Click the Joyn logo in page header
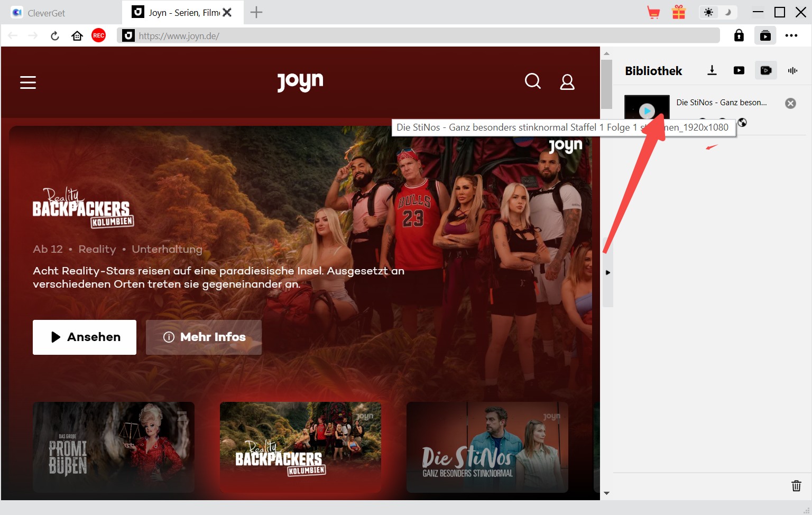Viewport: 812px width, 515px height. click(x=300, y=82)
